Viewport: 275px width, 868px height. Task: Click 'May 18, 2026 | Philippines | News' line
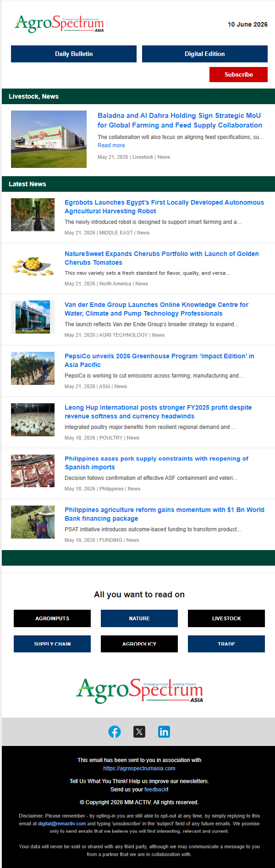tap(102, 489)
